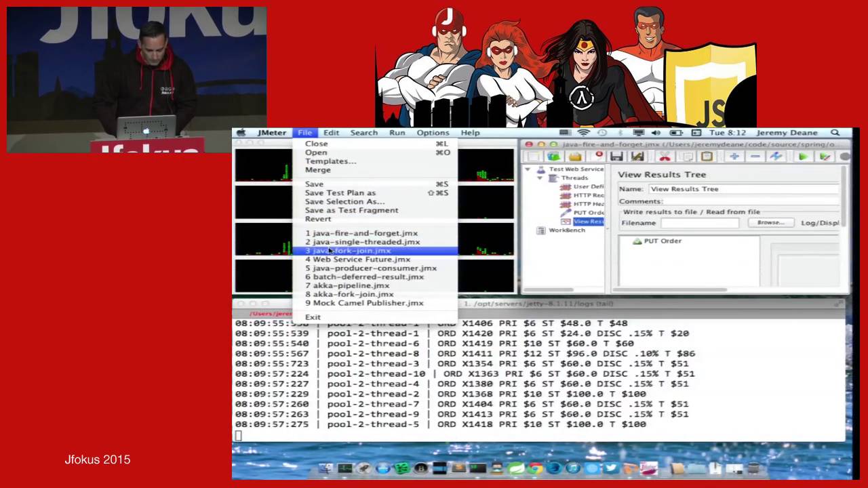Open Activity Monitor from the Dock
The width and height of the screenshot is (868, 488).
pos(345,468)
